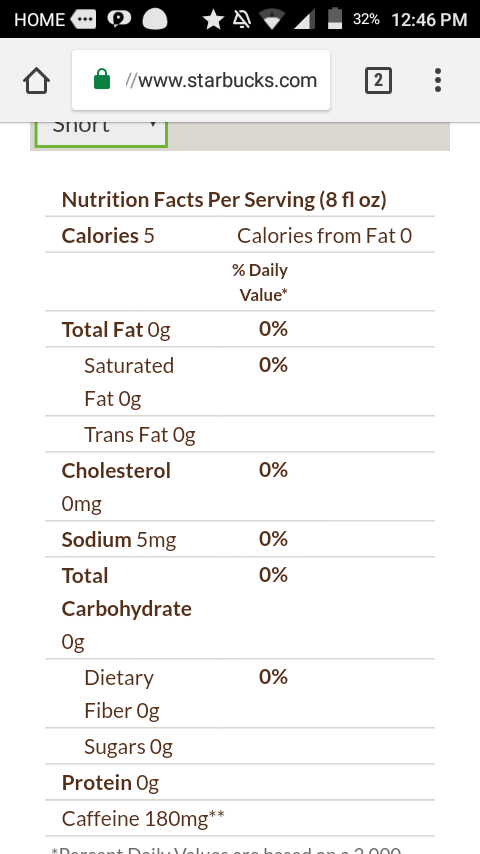This screenshot has width=480, height=854.
Task: Tap the Wi-Fi signal status icon
Action: click(x=272, y=20)
